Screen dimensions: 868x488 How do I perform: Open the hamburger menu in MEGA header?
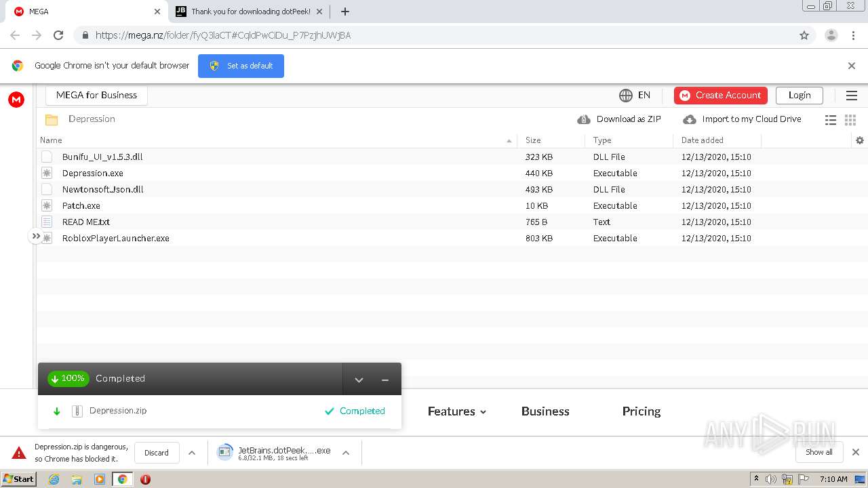click(852, 96)
